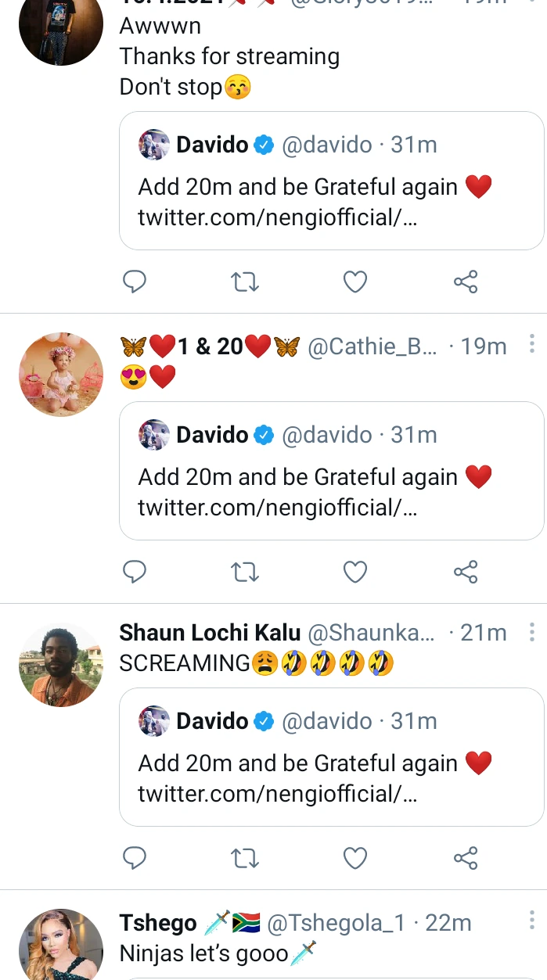Open more options for Tshego's tweet
The width and height of the screenshot is (547, 980).
pyautogui.click(x=531, y=920)
